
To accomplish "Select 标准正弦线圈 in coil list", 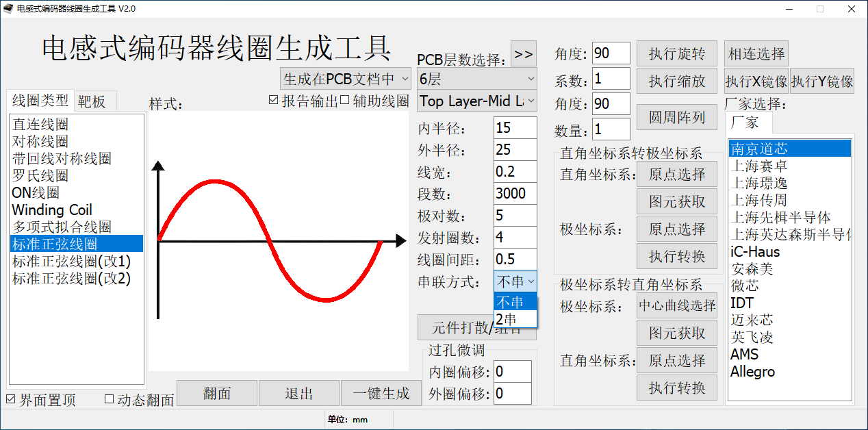I will [x=77, y=244].
